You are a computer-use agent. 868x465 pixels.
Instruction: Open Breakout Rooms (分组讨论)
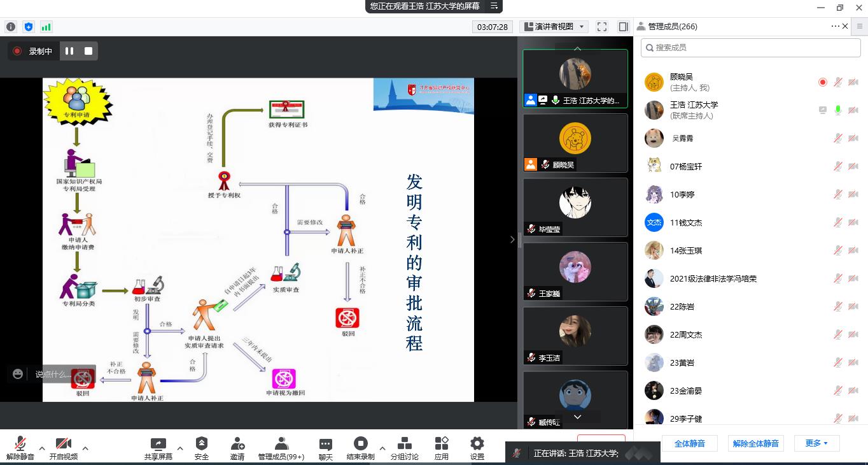404,444
